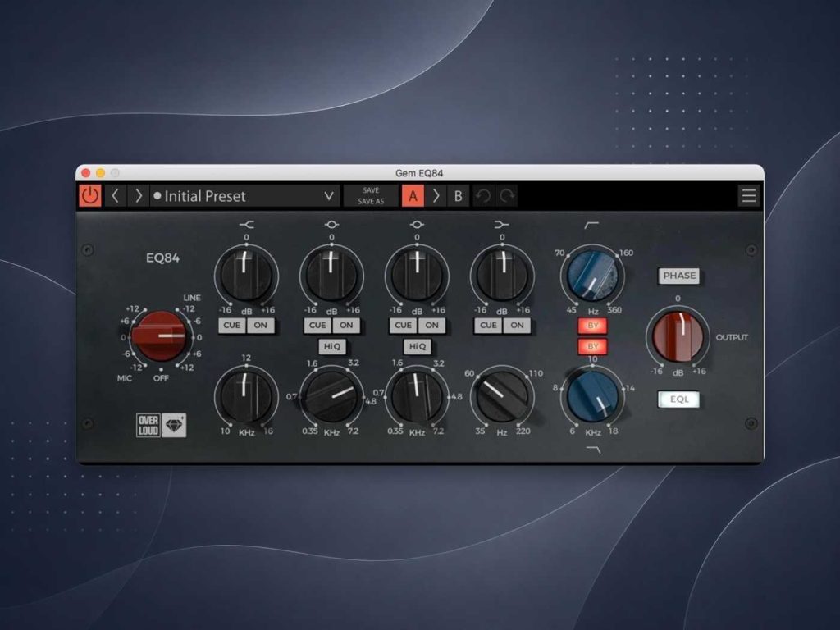Go to the previous preset arrow
The height and width of the screenshot is (630, 840).
pyautogui.click(x=115, y=196)
